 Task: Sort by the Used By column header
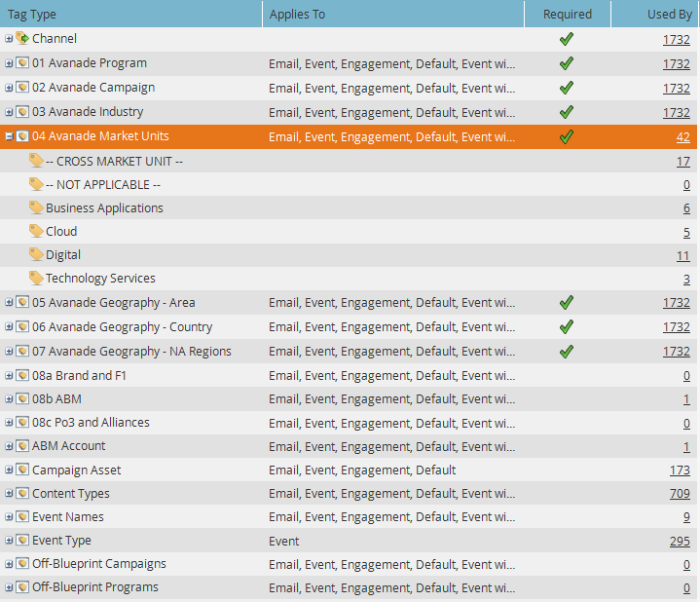click(x=669, y=14)
